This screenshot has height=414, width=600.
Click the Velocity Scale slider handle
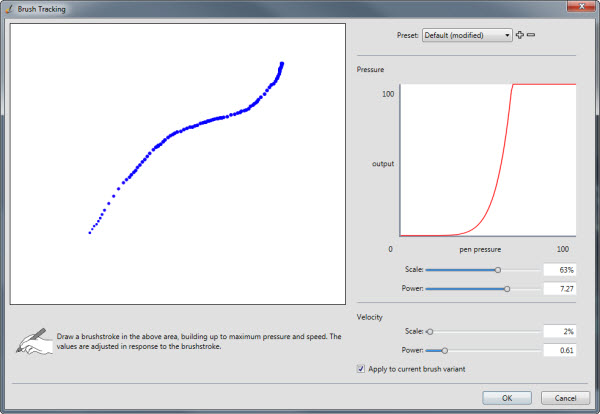[430, 332]
